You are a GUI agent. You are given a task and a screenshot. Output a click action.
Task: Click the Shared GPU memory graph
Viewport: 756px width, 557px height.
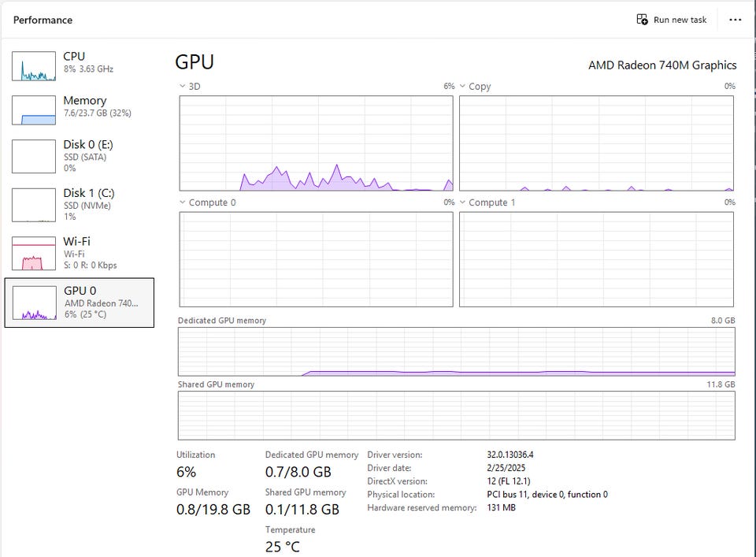(x=456, y=415)
